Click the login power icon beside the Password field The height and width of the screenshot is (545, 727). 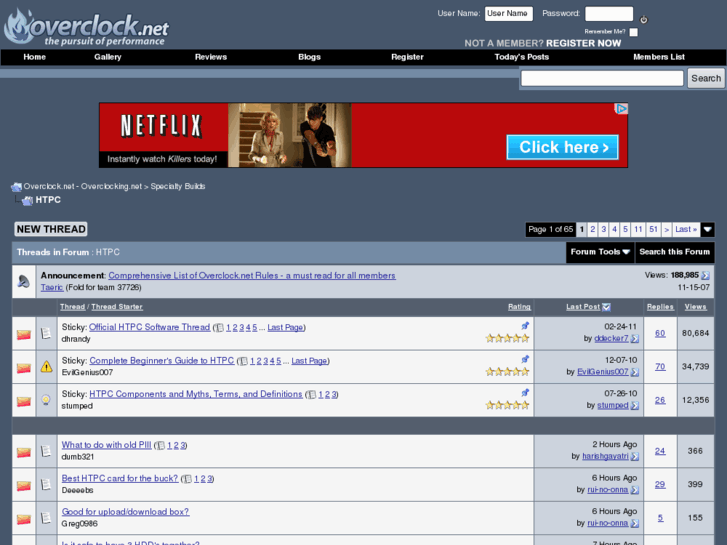click(x=644, y=19)
